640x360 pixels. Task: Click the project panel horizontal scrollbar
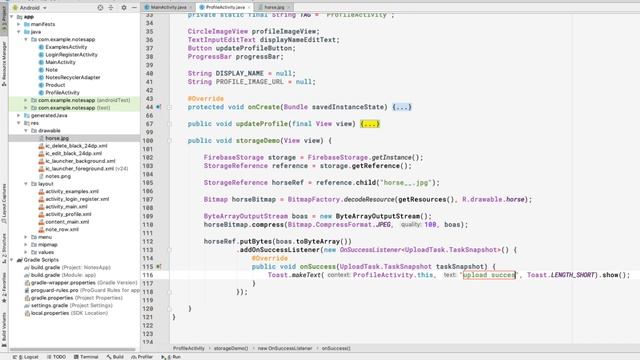[x=72, y=349]
